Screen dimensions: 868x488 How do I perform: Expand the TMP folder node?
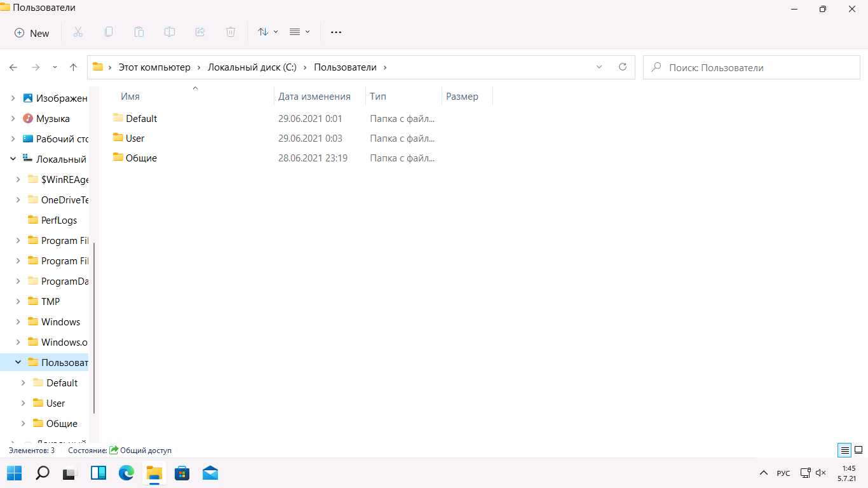pos(18,302)
